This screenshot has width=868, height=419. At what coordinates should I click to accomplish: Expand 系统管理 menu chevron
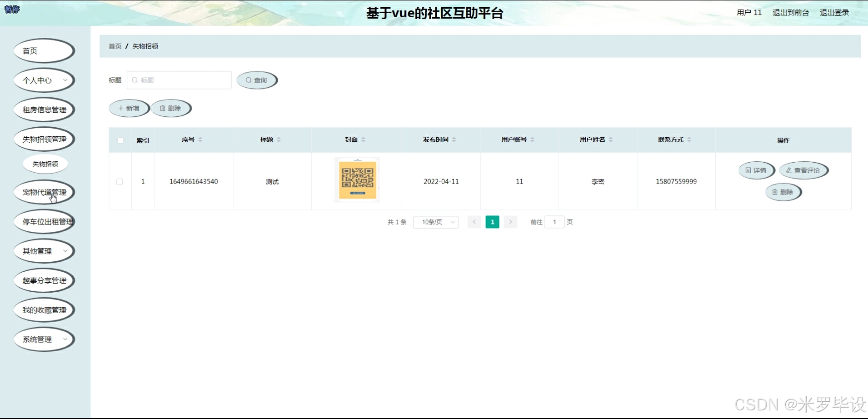click(65, 339)
